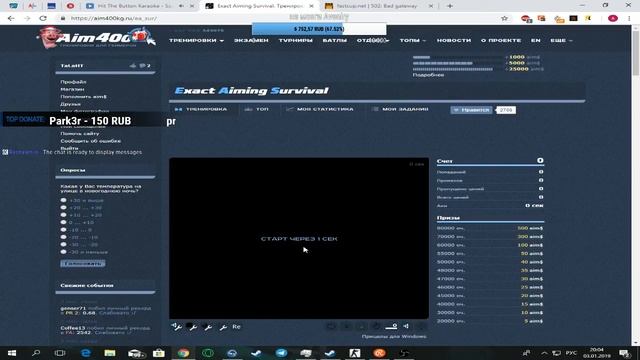Reload the page using the refresh icon

coord(43,18)
